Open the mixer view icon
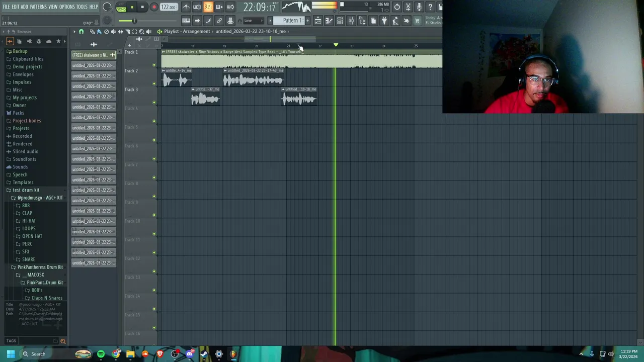The width and height of the screenshot is (644, 362). click(x=351, y=21)
